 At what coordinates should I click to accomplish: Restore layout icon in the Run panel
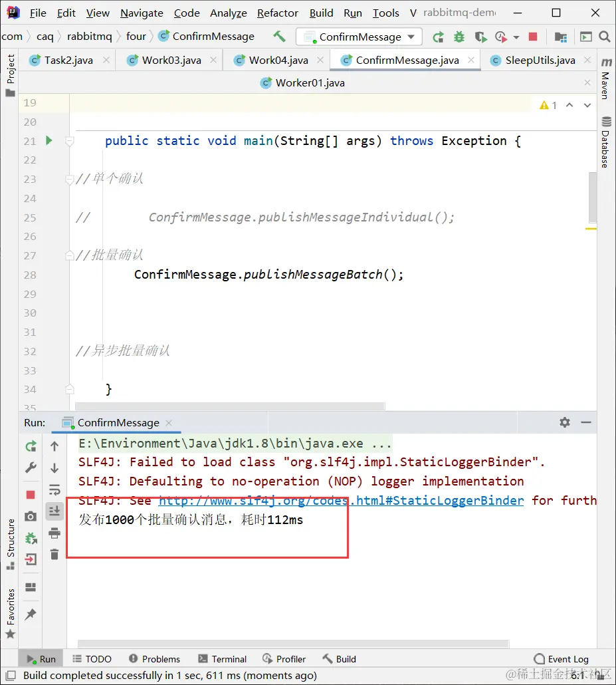(31, 587)
